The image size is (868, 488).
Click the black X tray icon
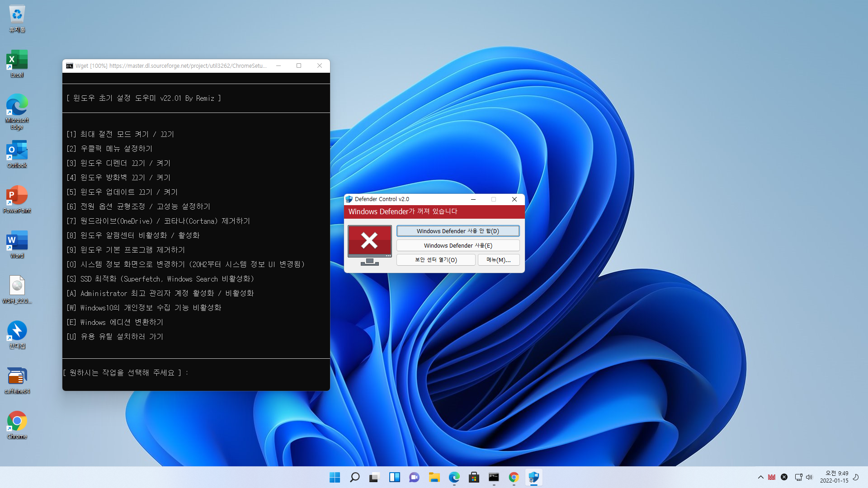click(784, 477)
